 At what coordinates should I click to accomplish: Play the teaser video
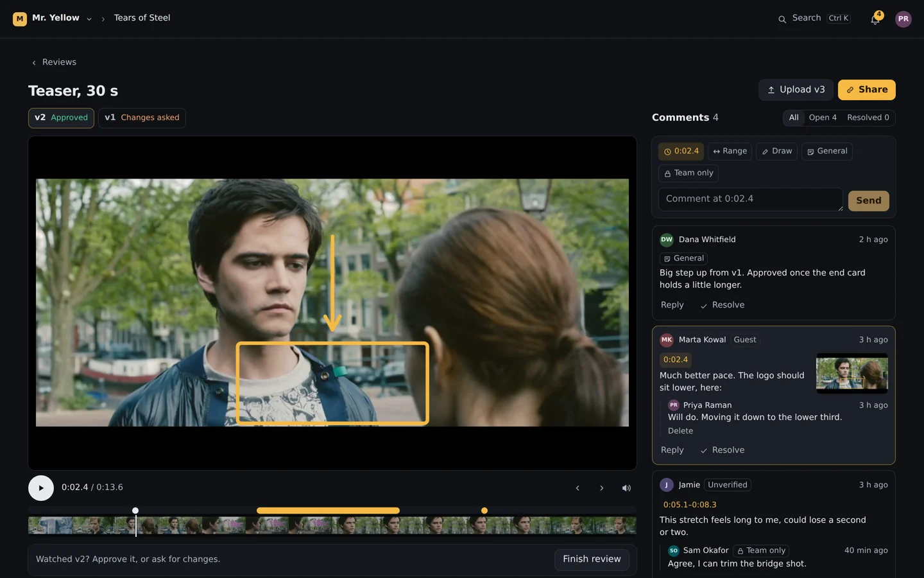point(41,488)
